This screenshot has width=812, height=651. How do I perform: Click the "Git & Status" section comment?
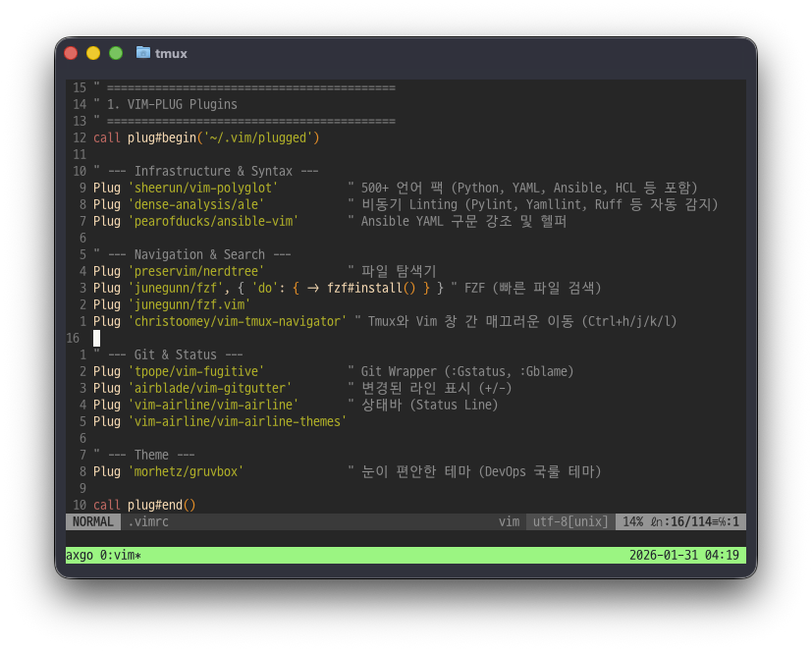168,354
